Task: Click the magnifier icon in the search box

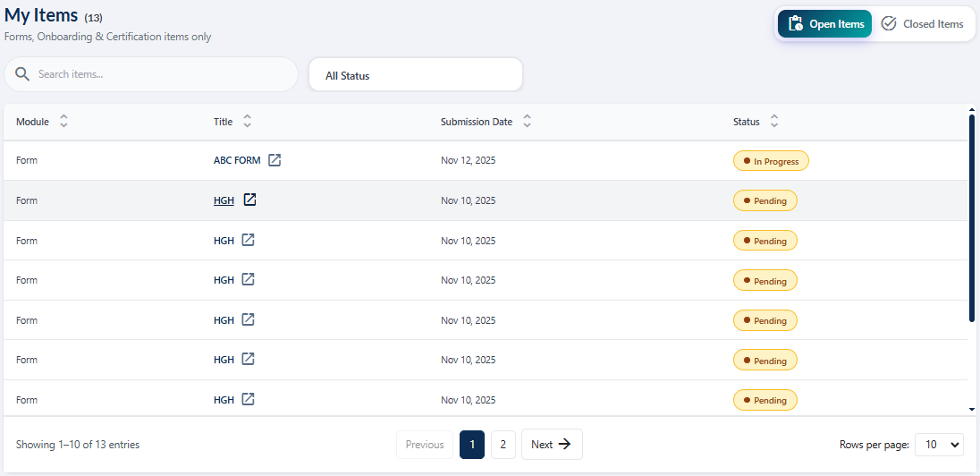Action: point(22,74)
